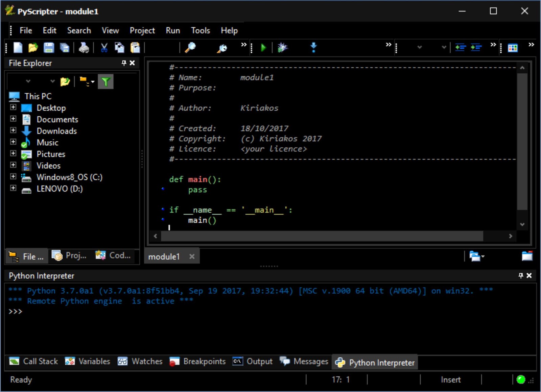Viewport: 541px width, 392px height.
Task: Create a new file from the toolbar
Action: 17,48
